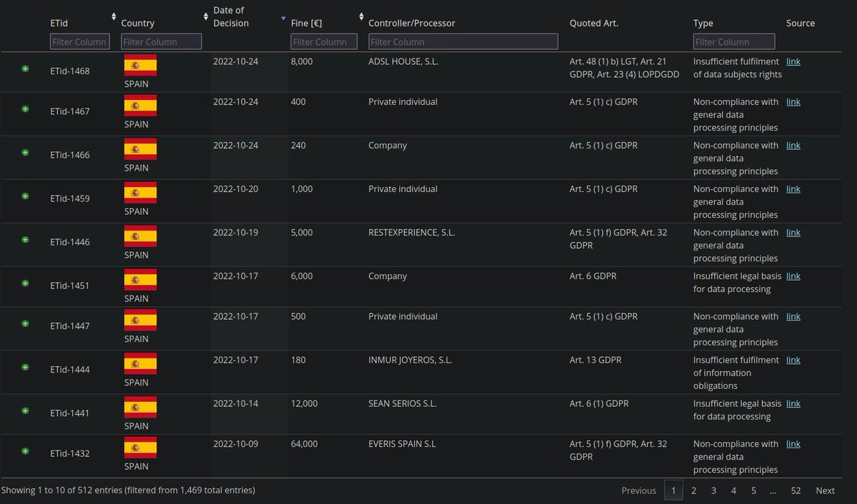Click the 64,000 fine value

304,443
